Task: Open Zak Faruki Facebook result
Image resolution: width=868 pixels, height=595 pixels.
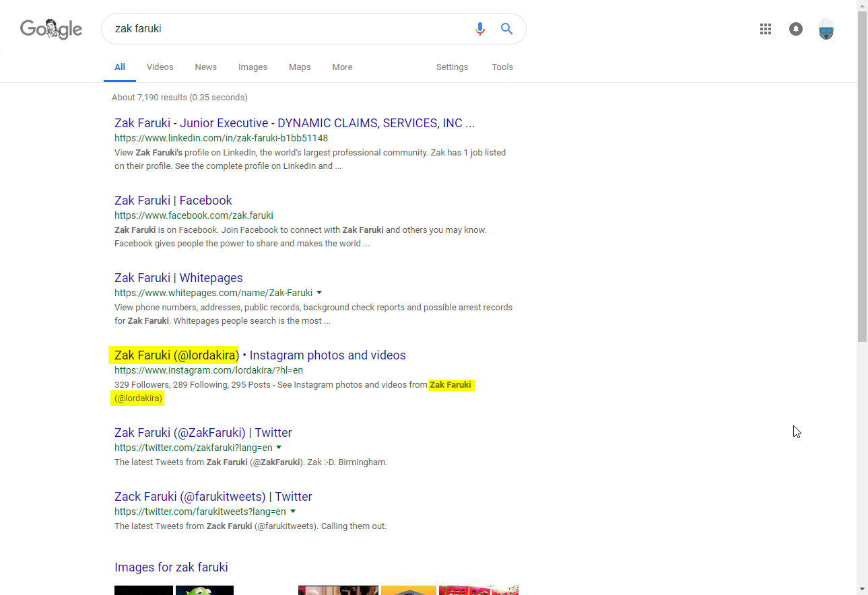Action: [173, 201]
